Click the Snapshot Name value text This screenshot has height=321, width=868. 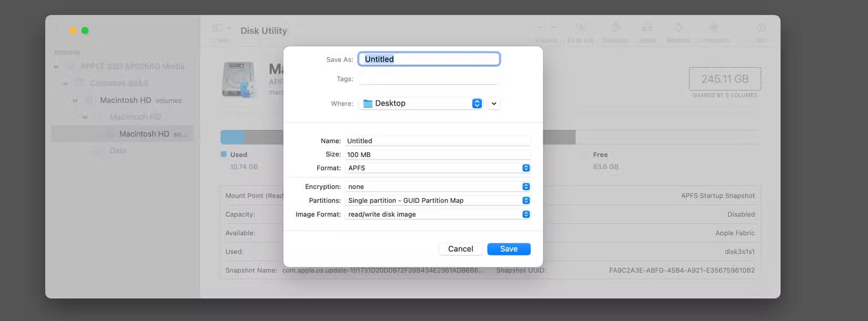383,270
